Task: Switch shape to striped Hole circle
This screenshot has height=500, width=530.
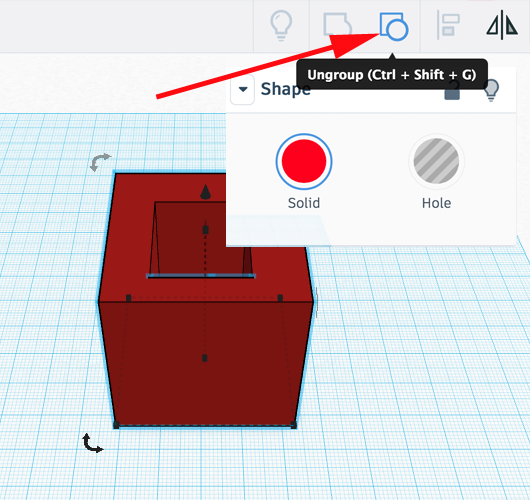Action: point(436,161)
